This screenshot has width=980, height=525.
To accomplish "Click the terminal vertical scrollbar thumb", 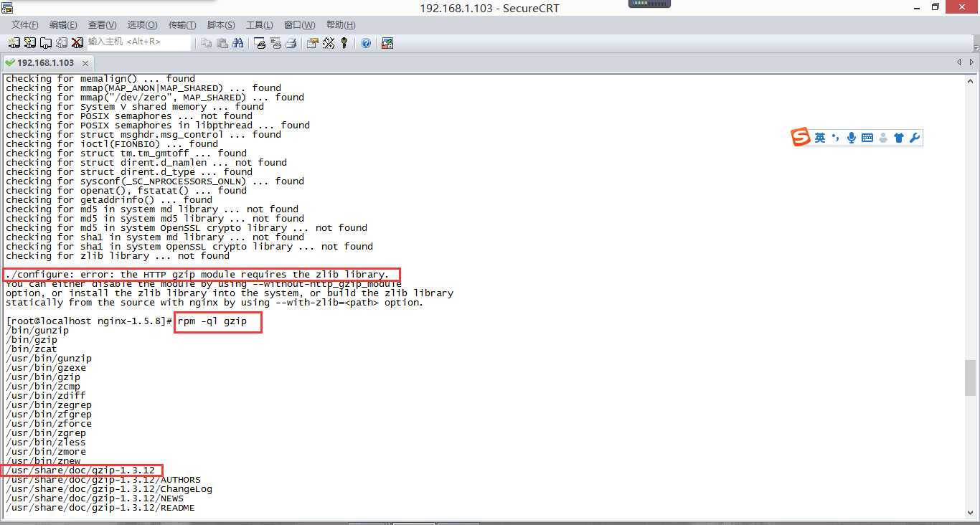I will pos(971,377).
